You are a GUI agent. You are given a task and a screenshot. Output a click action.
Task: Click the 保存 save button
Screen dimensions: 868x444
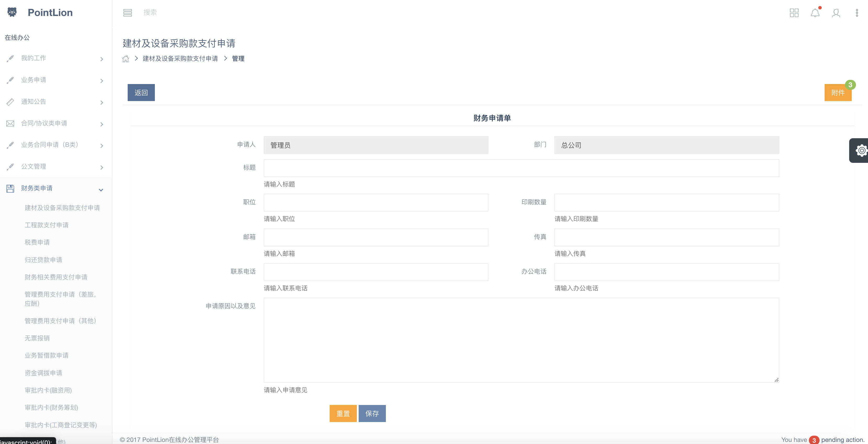tap(372, 413)
